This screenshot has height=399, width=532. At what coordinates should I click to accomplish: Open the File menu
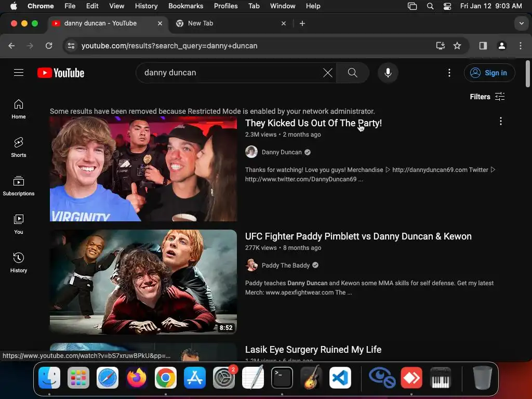coord(70,6)
